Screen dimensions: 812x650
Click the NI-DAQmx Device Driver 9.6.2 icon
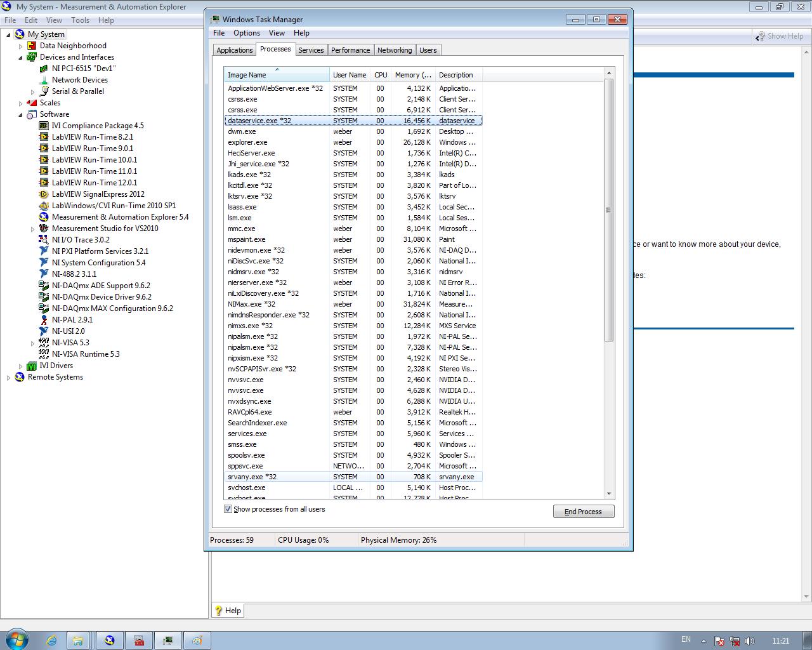point(44,297)
